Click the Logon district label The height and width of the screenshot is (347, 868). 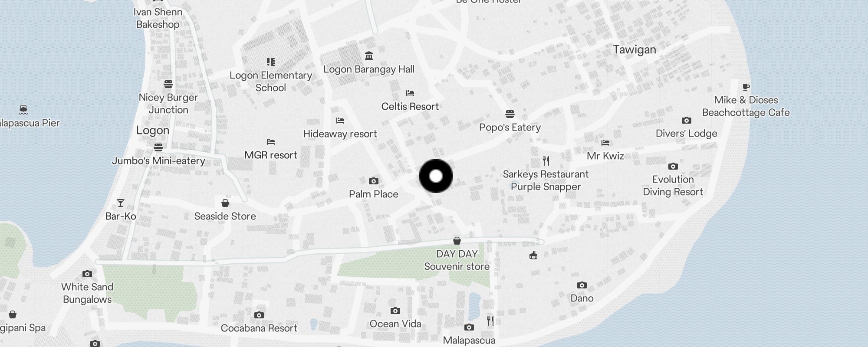point(153,131)
